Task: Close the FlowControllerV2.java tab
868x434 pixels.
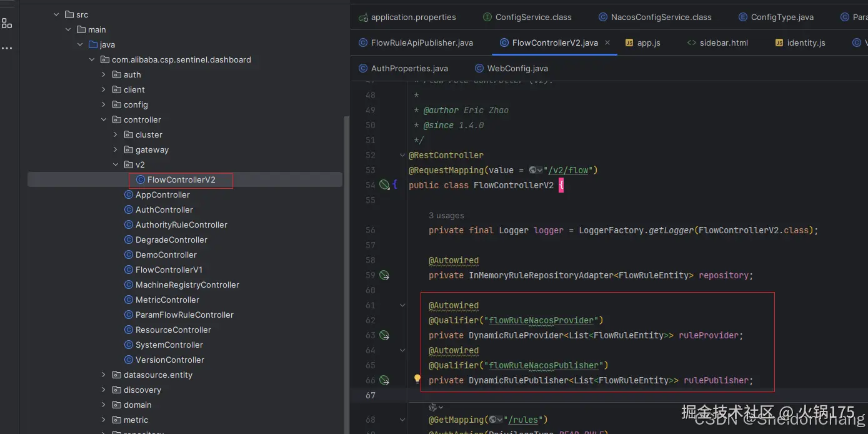Action: tap(608, 43)
